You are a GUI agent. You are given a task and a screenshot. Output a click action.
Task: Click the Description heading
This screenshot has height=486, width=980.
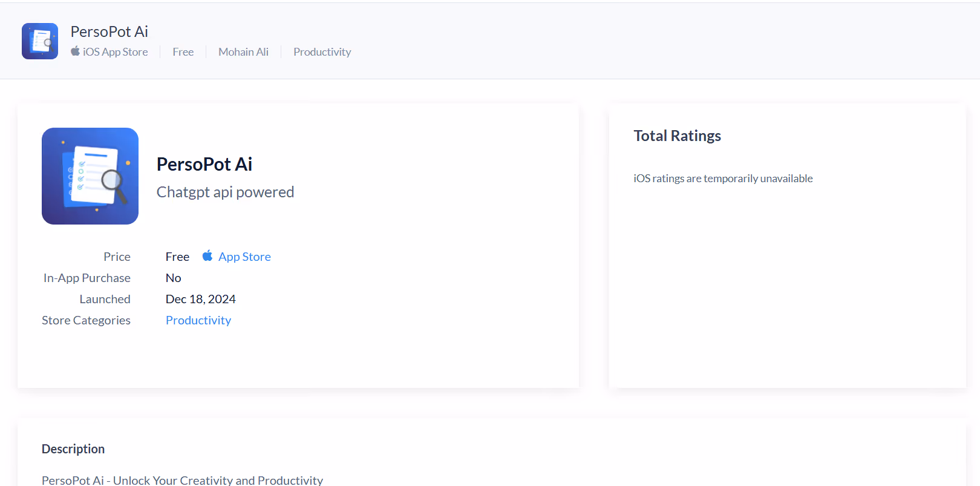click(73, 449)
